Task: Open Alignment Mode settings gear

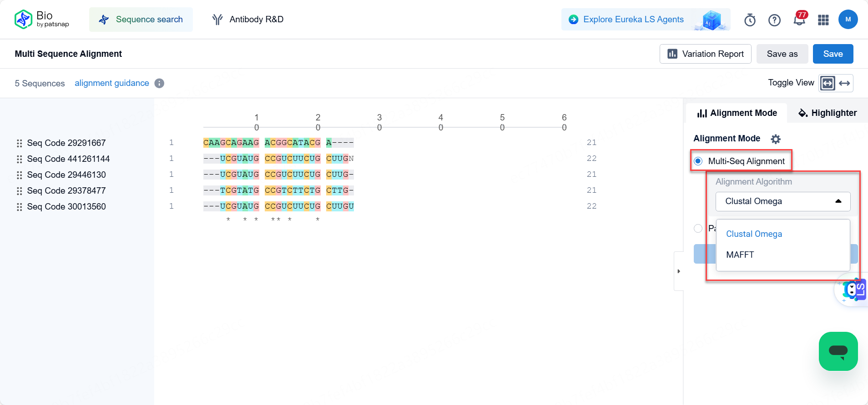Action: tap(776, 139)
